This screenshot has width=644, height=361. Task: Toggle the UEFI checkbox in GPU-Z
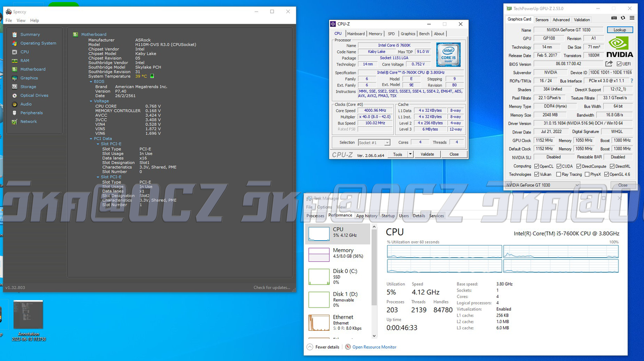[x=619, y=64]
